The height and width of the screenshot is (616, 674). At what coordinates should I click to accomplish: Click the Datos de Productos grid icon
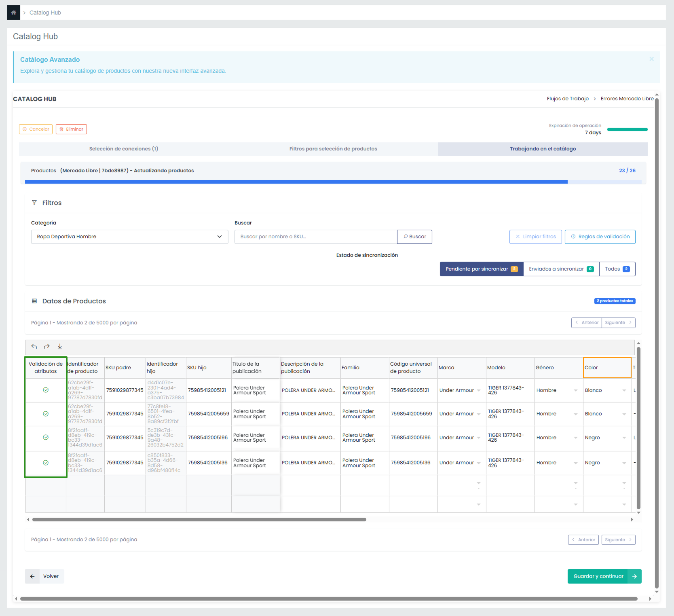pos(34,301)
